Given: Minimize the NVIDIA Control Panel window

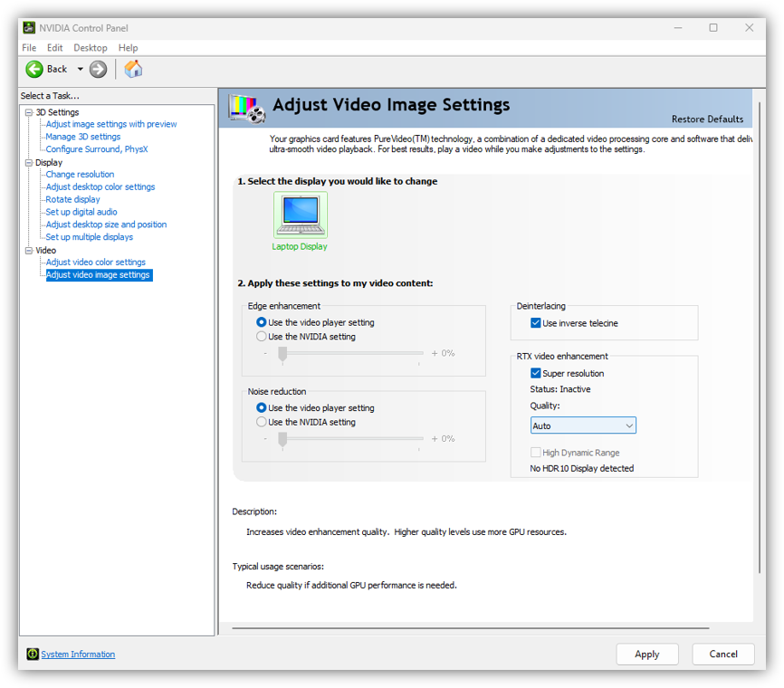Looking at the screenshot, I should click(678, 28).
